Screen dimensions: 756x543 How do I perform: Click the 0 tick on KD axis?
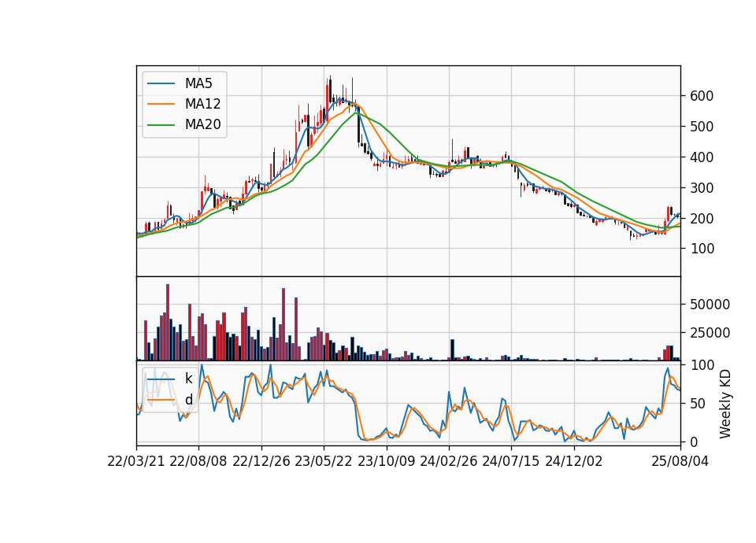[694, 441]
